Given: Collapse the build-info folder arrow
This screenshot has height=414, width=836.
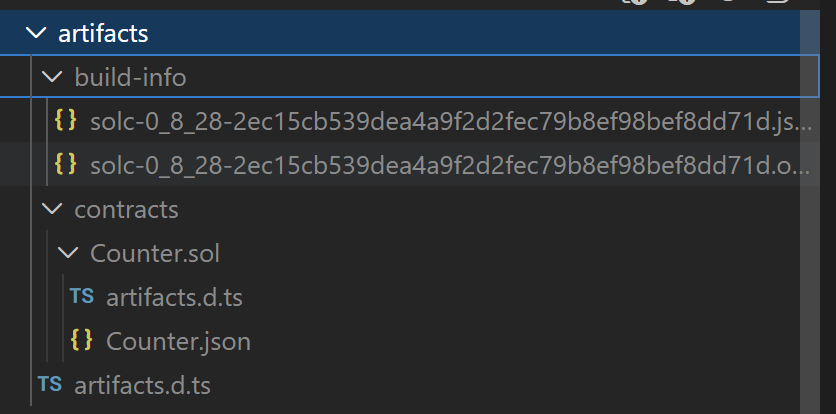Looking at the screenshot, I should pyautogui.click(x=54, y=77).
